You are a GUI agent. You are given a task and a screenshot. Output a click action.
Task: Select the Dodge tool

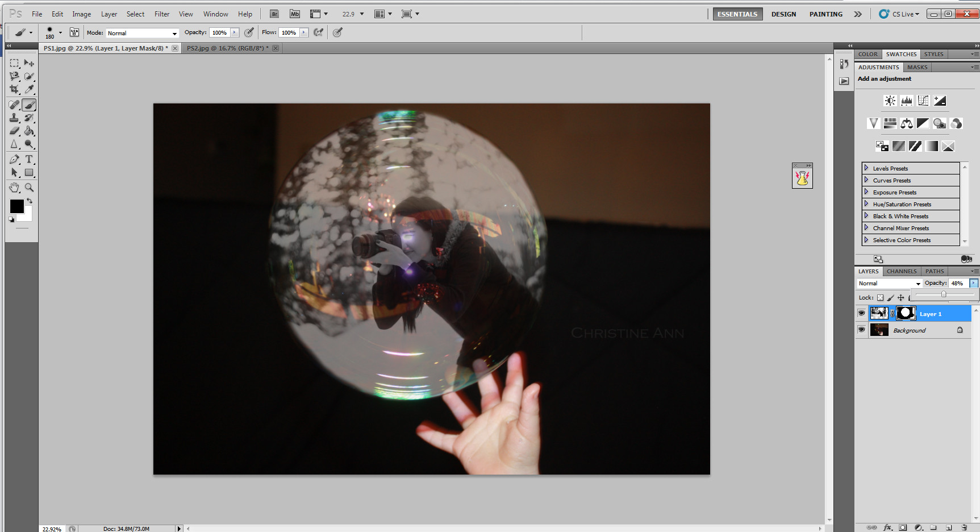pos(29,144)
